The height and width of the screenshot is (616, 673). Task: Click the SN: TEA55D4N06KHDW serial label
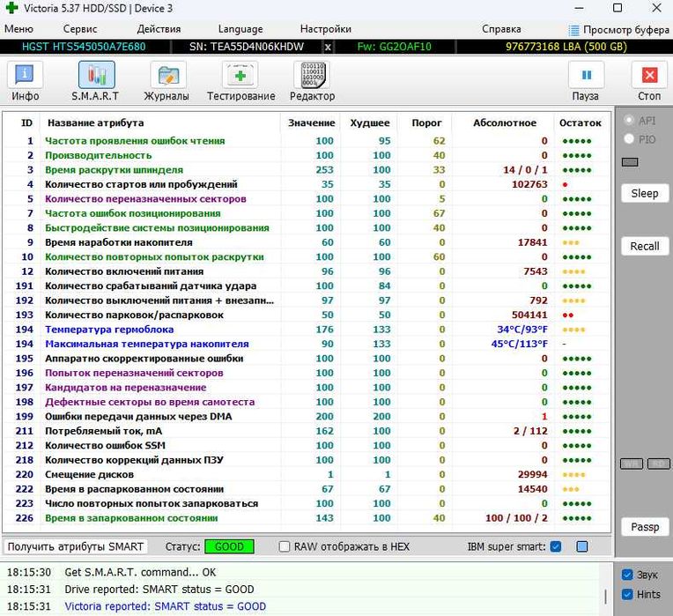[x=247, y=47]
